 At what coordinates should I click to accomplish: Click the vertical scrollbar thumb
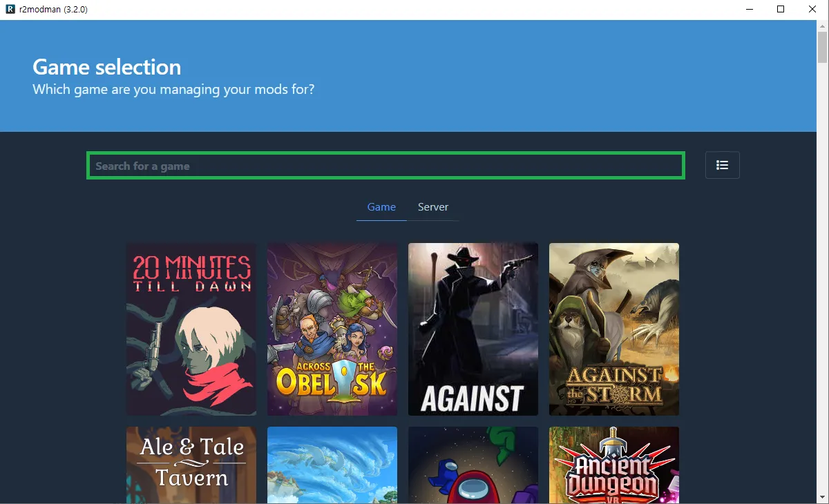click(823, 47)
